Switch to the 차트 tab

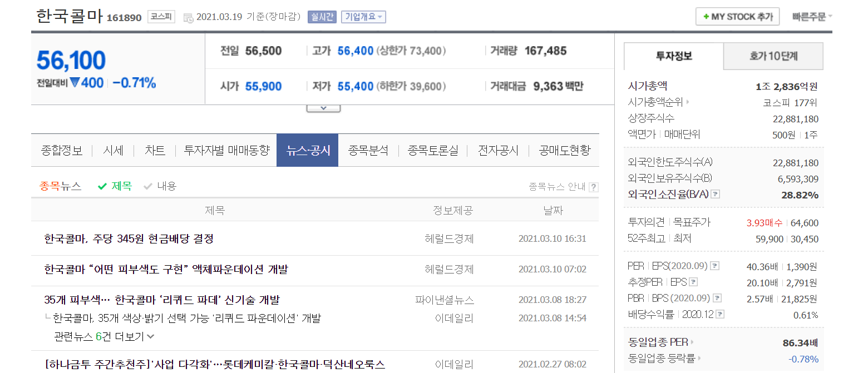click(x=155, y=150)
